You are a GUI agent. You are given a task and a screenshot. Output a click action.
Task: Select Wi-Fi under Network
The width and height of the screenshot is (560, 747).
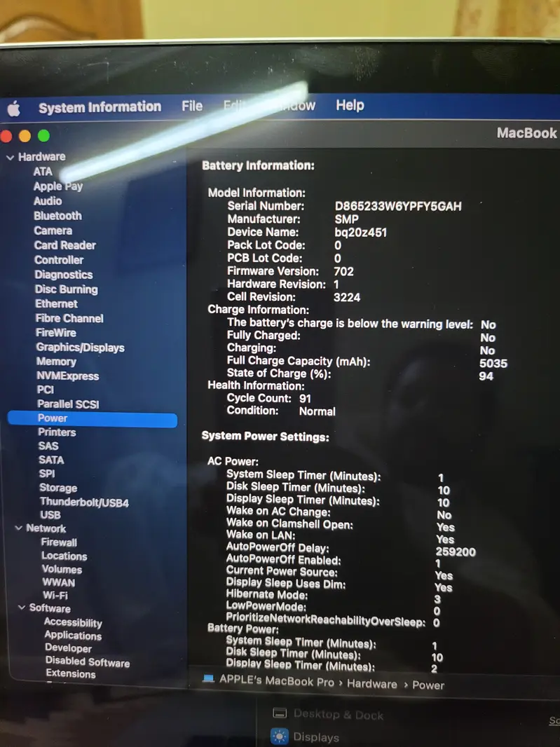55,595
